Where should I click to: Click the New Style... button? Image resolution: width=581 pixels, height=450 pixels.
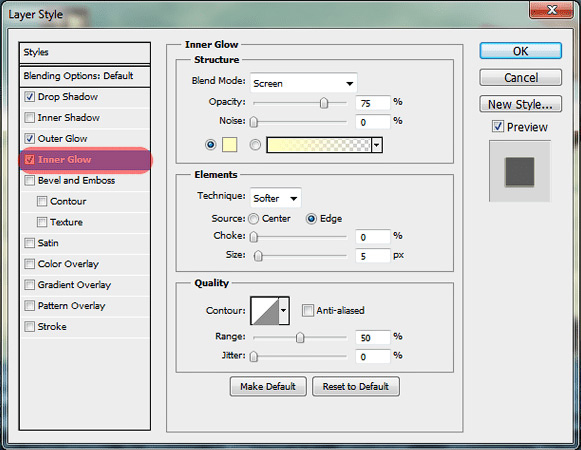click(521, 104)
